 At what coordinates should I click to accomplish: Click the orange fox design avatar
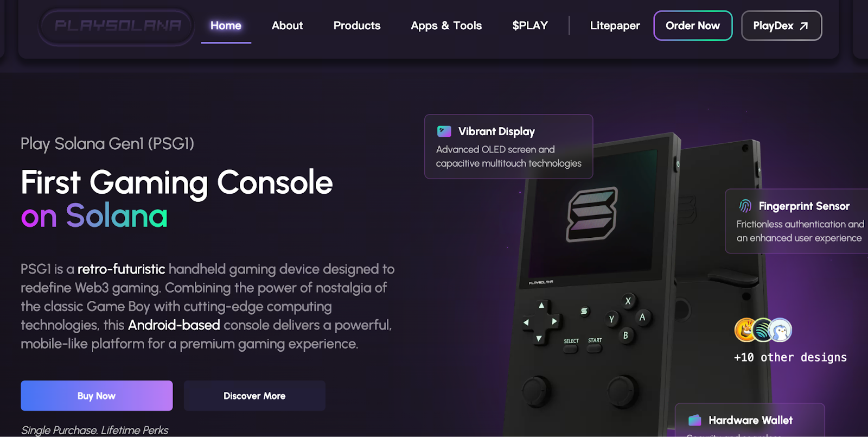pos(745,330)
